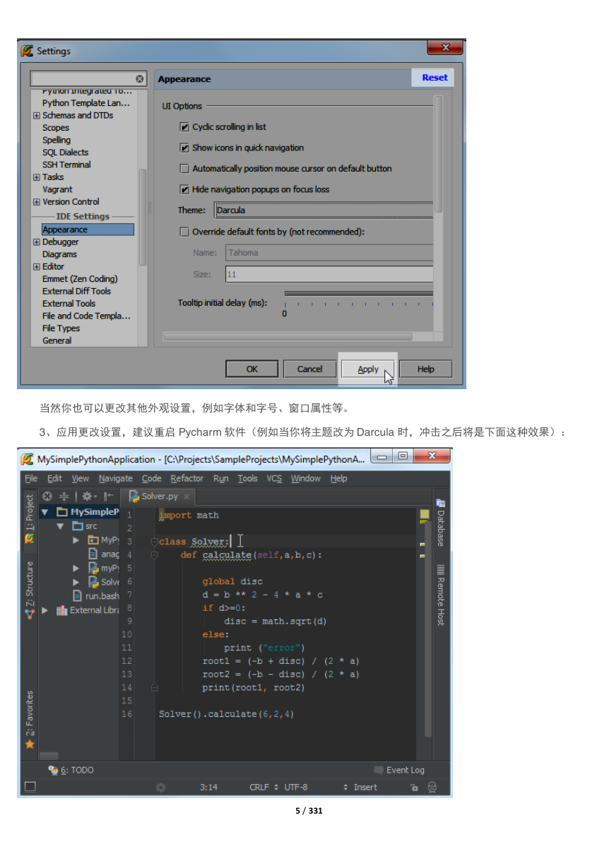
Task: Open the Project tool window side tab
Action: 30,520
